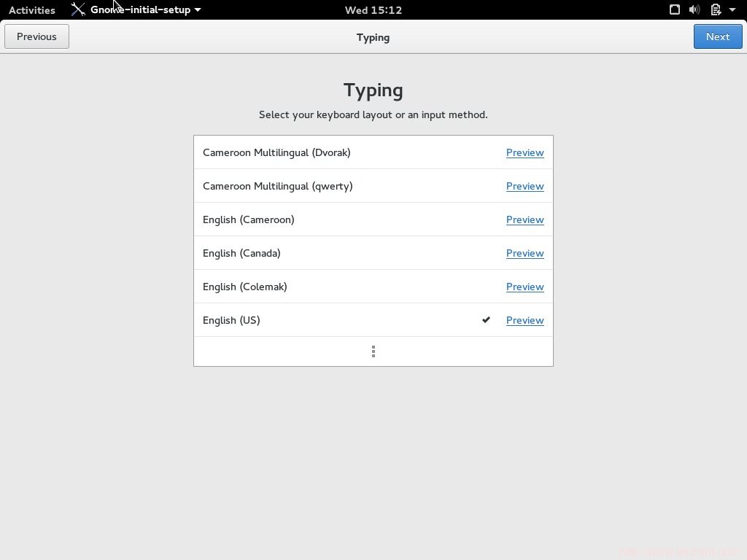Preview the English (US) layout
Viewport: 747px width, 560px height.
(525, 319)
